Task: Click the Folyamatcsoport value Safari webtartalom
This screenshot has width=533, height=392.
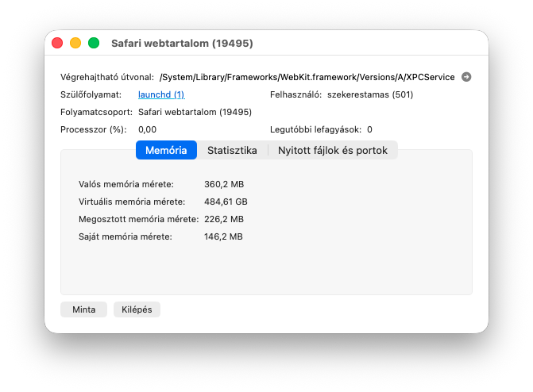Action: (x=195, y=112)
